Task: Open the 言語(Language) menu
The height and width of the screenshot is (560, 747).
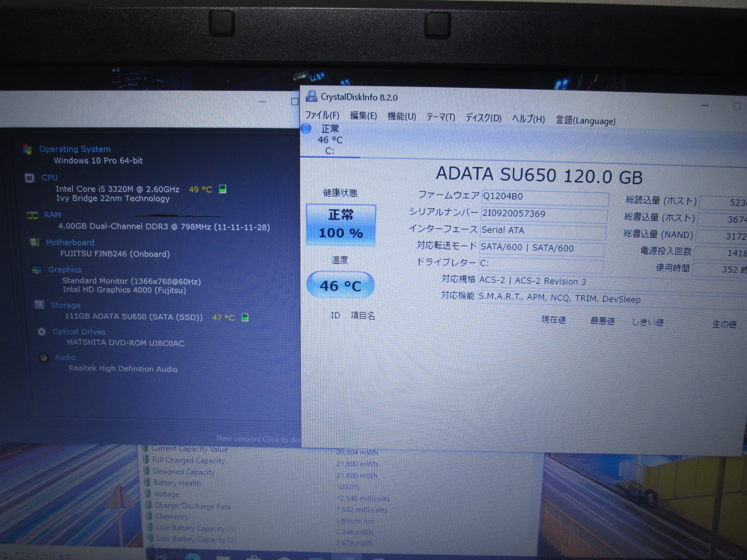Action: 585,121
